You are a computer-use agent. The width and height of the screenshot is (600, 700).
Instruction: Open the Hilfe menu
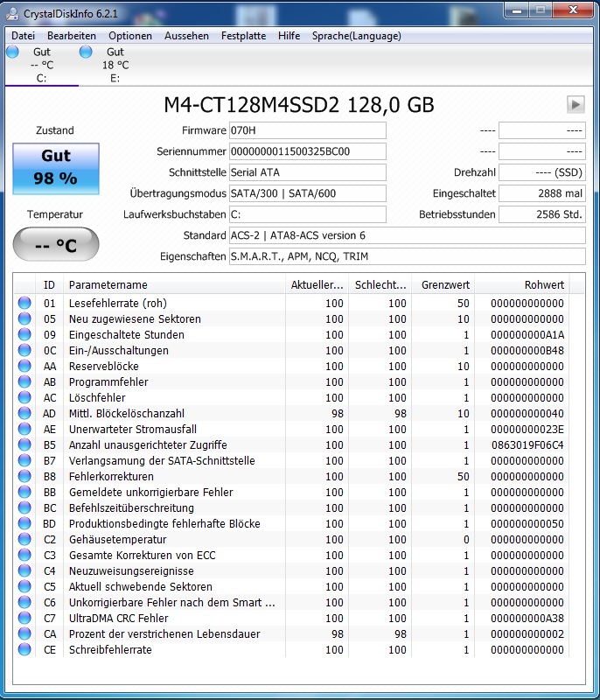(x=290, y=36)
